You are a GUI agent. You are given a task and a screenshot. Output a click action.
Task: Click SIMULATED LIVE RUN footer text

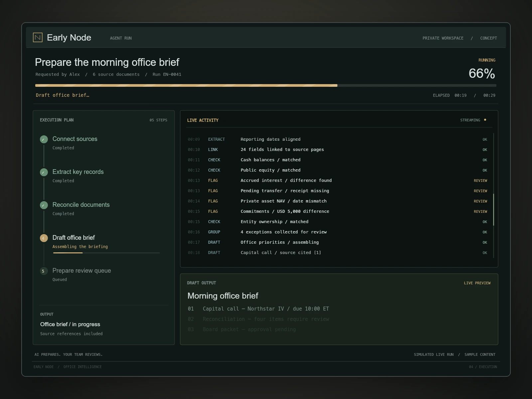434,354
